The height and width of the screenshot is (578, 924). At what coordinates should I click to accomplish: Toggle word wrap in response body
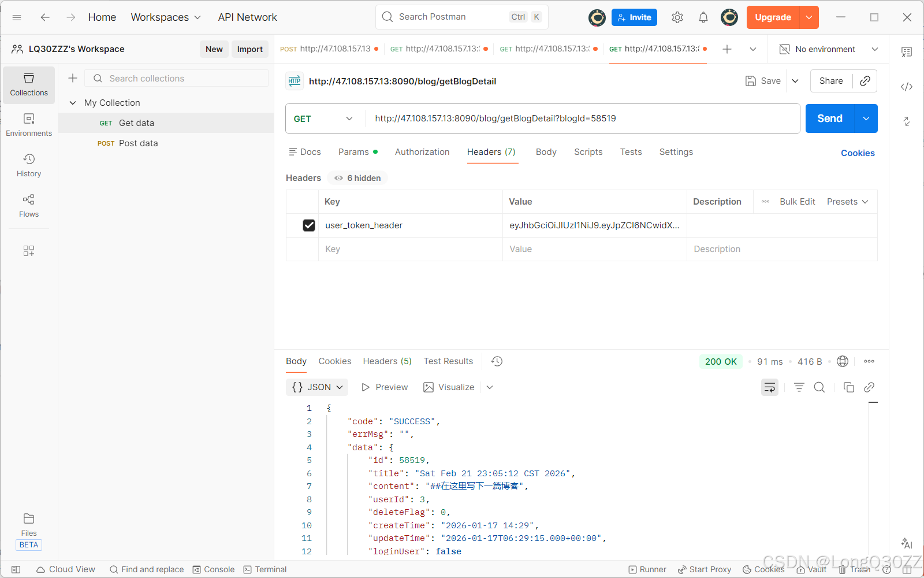tap(770, 387)
